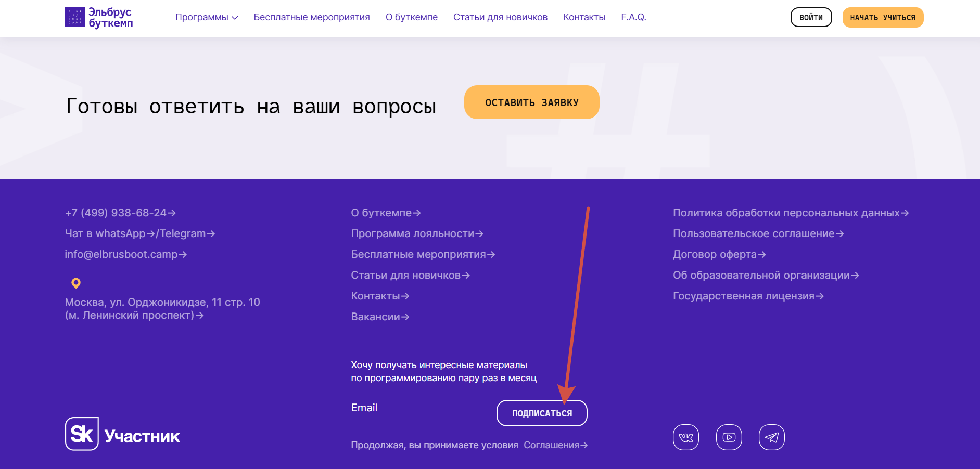980x469 pixels.
Task: Expand the Программы dropdown menu
Action: (207, 17)
